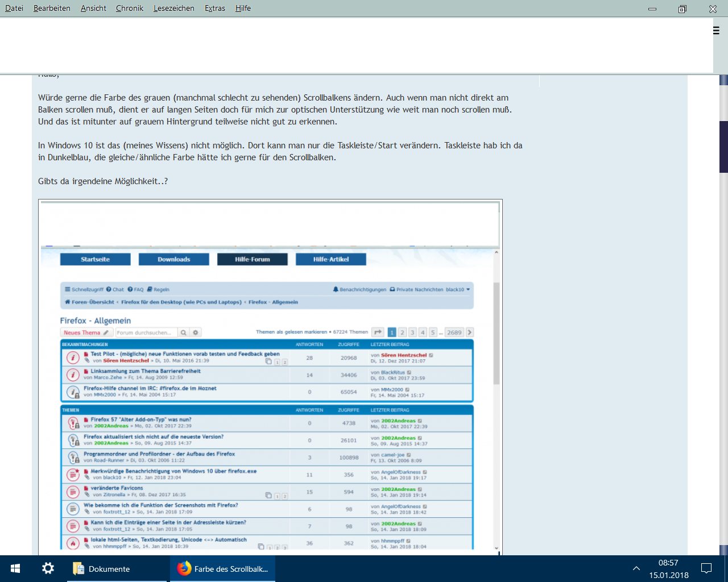Open 'Merkwürdige Benachrichtigung von Windows 10' topic
The image size is (728, 582).
pos(173,471)
